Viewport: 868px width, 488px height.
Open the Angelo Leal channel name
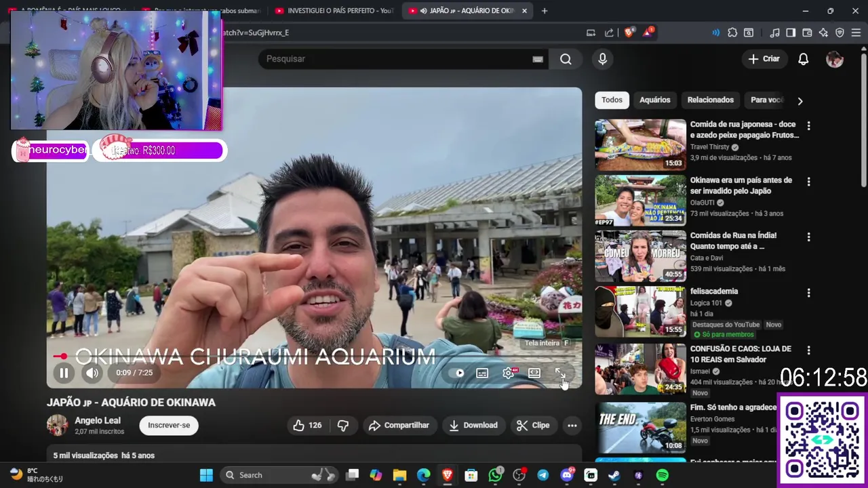point(98,420)
